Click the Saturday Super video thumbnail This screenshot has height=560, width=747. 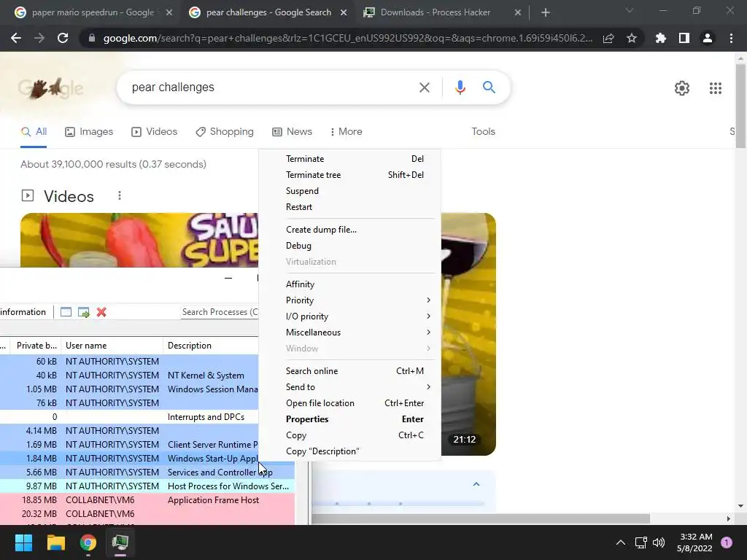tap(139, 240)
